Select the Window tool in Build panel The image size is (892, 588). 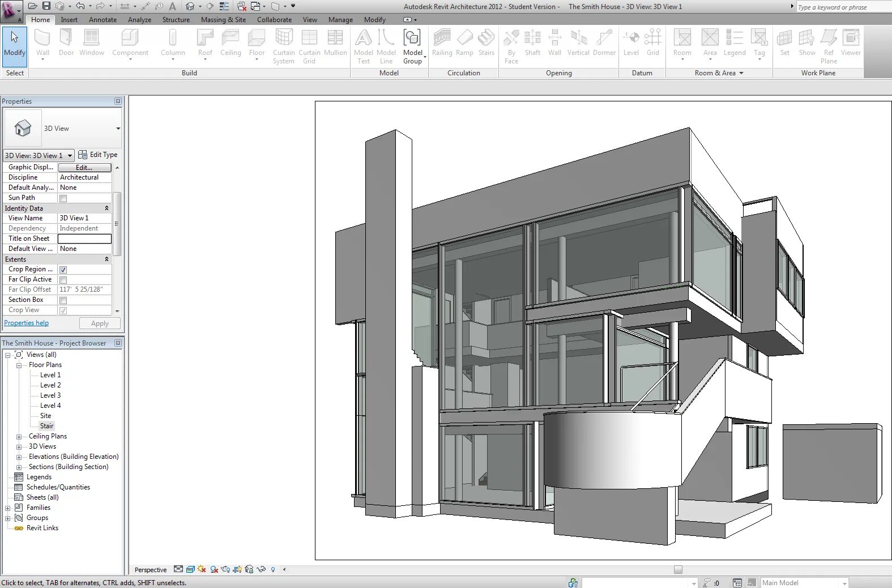click(92, 43)
